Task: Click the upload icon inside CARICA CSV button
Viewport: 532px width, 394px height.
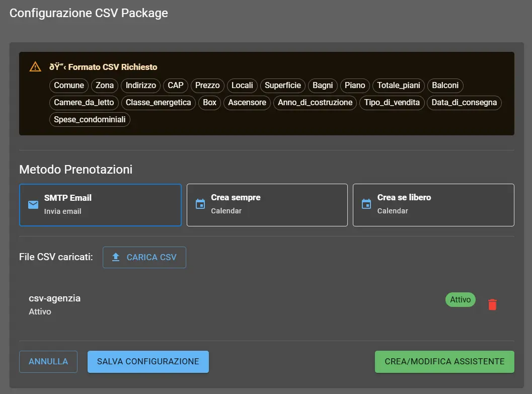Action: click(115, 257)
